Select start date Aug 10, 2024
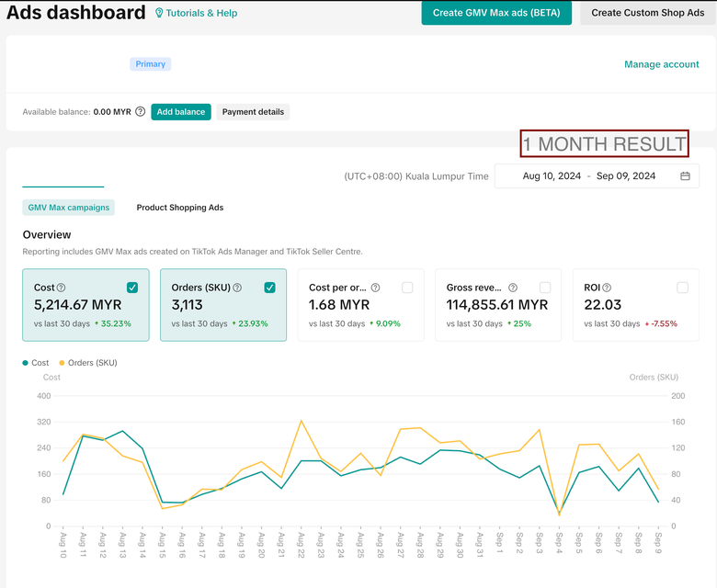717x588 pixels. pos(552,175)
